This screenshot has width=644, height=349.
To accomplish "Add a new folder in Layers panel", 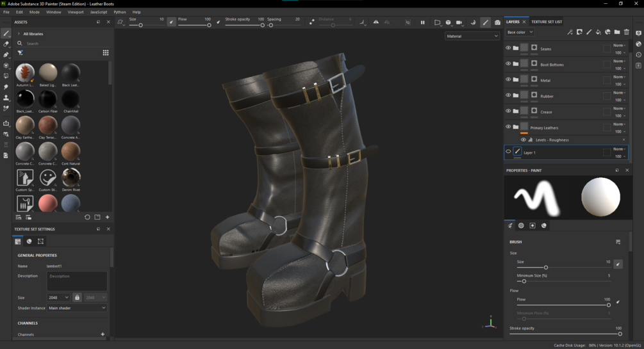I will pyautogui.click(x=617, y=32).
